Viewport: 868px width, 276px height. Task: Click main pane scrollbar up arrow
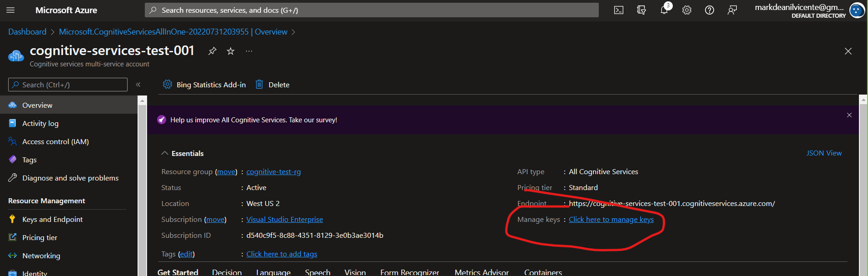tap(863, 100)
